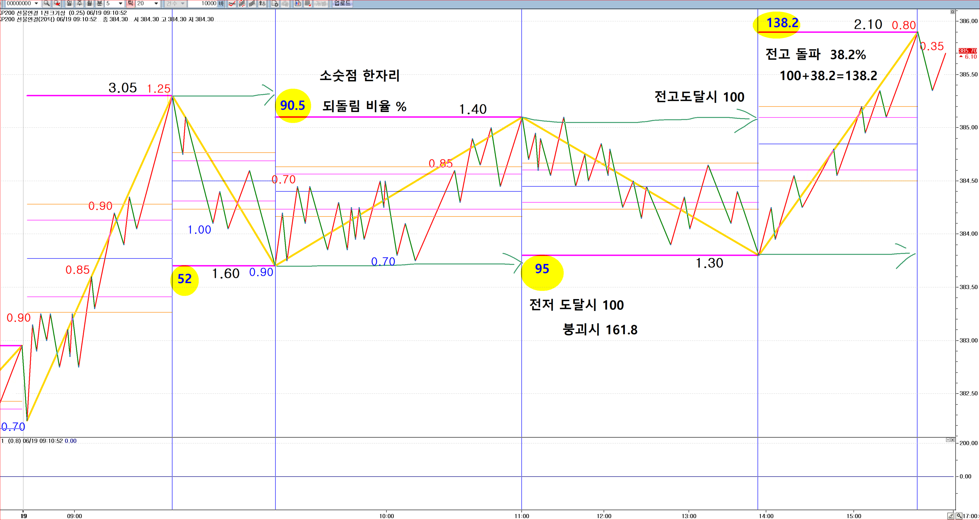Click the gray ascending bars chart icon
The image size is (980, 520).
click(x=252, y=3)
